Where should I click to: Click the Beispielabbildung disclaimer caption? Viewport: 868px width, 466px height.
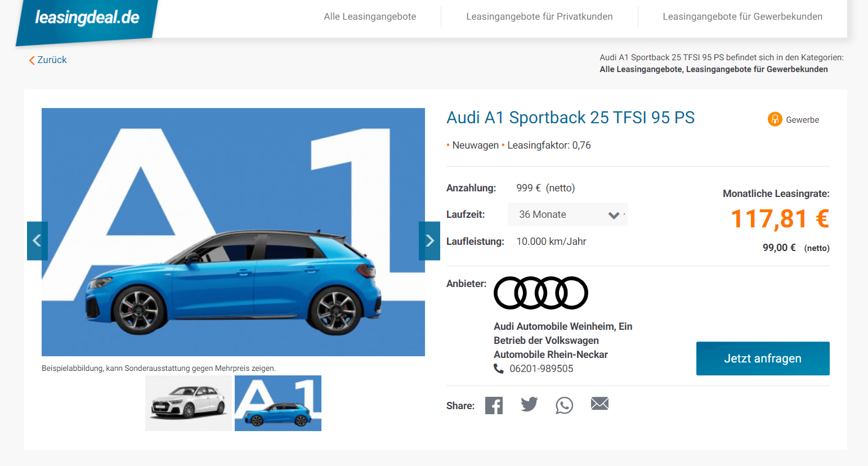click(x=159, y=368)
